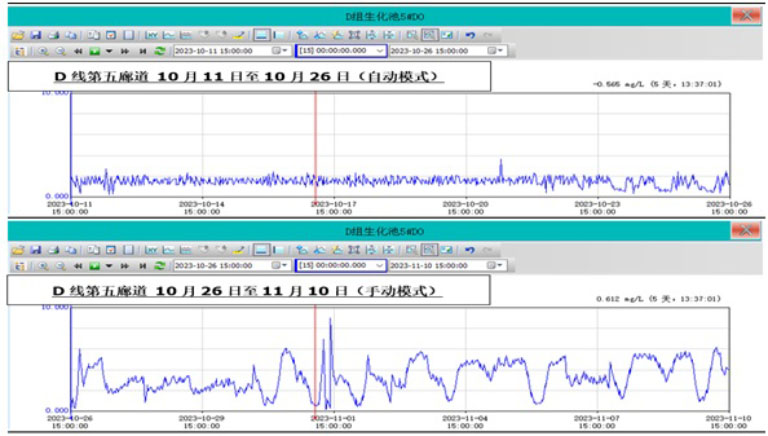Open calendar picker for start time 2023-10-26 15:00:00 in bottom window
768x436 pixels.
(280, 265)
